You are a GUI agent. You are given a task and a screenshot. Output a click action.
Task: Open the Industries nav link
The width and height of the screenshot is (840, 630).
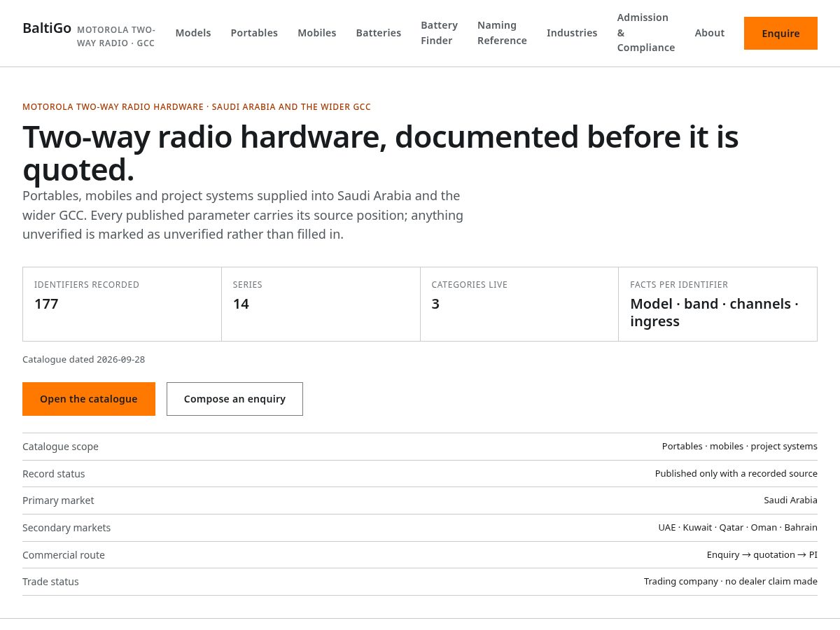tap(572, 33)
